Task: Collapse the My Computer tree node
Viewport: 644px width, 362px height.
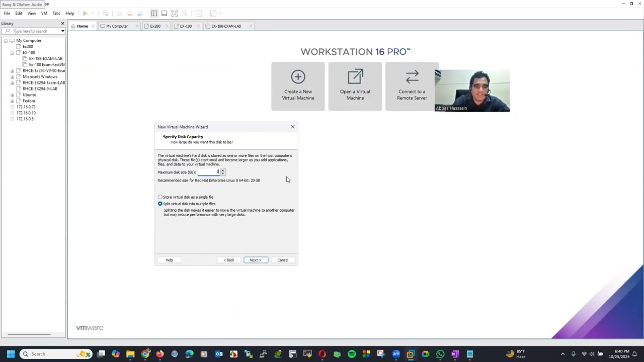Action: pyautogui.click(x=6, y=41)
